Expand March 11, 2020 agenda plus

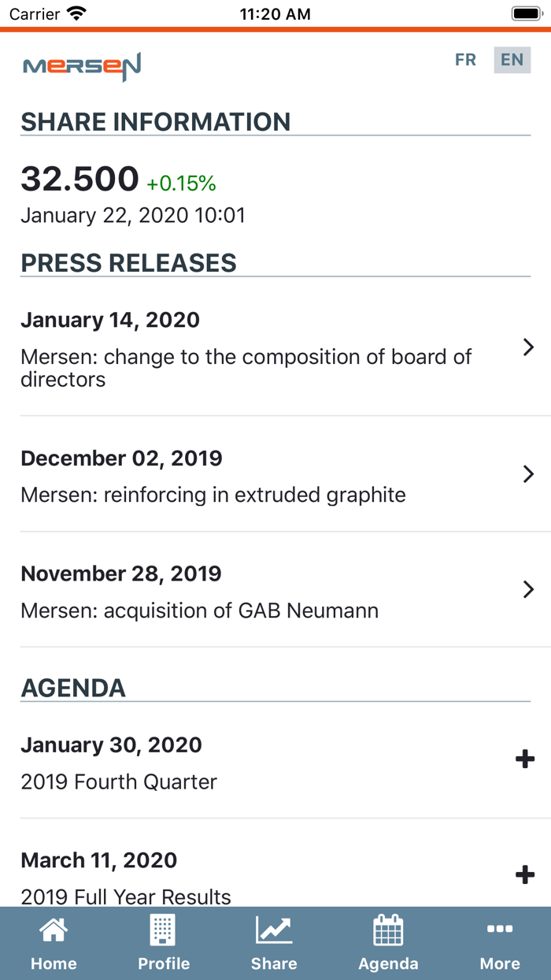[524, 875]
